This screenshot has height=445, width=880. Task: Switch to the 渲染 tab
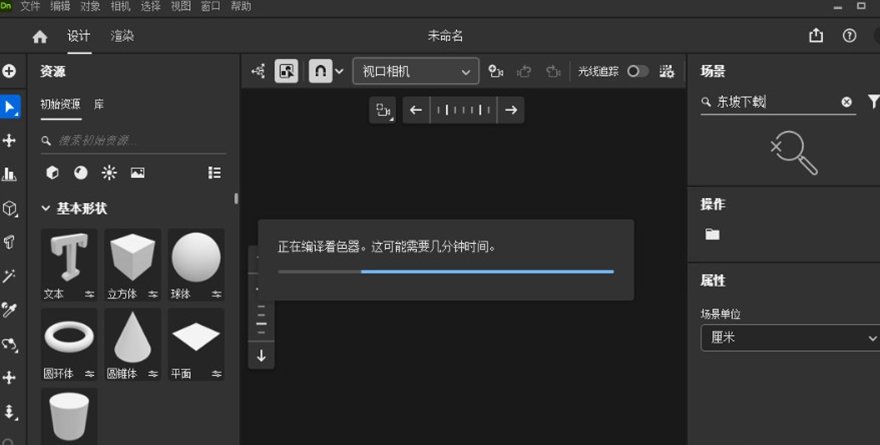122,36
